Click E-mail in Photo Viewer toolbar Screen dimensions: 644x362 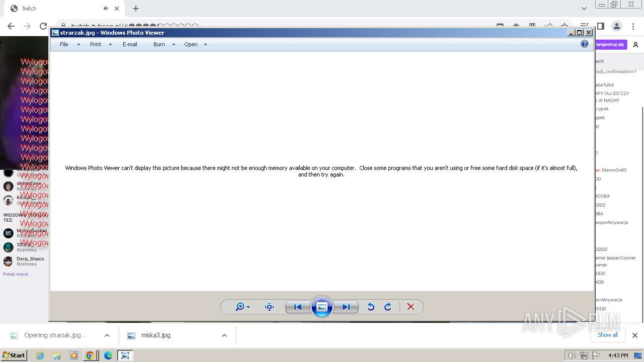(x=130, y=44)
